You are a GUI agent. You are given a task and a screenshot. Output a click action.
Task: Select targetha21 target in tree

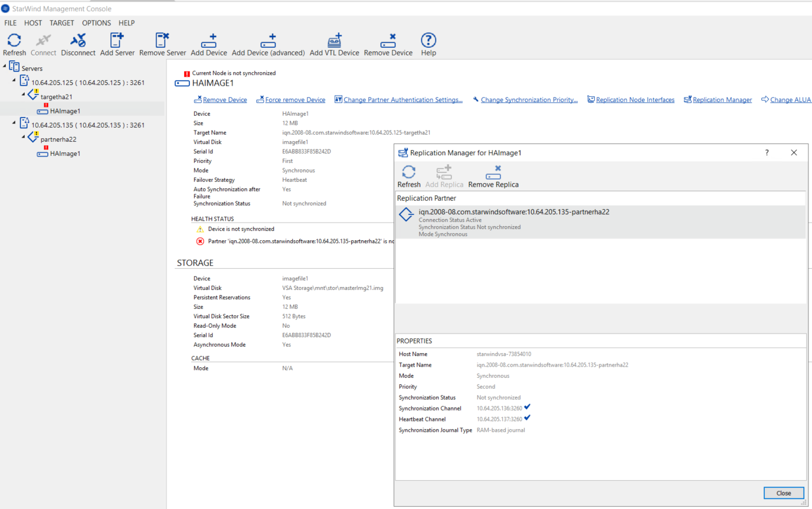click(x=57, y=97)
